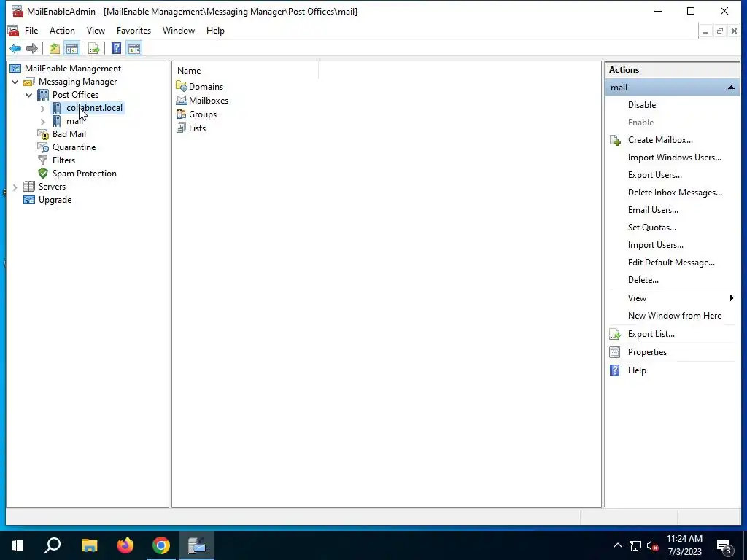
Task: Show hidden system tray icons chevron
Action: pyautogui.click(x=617, y=545)
